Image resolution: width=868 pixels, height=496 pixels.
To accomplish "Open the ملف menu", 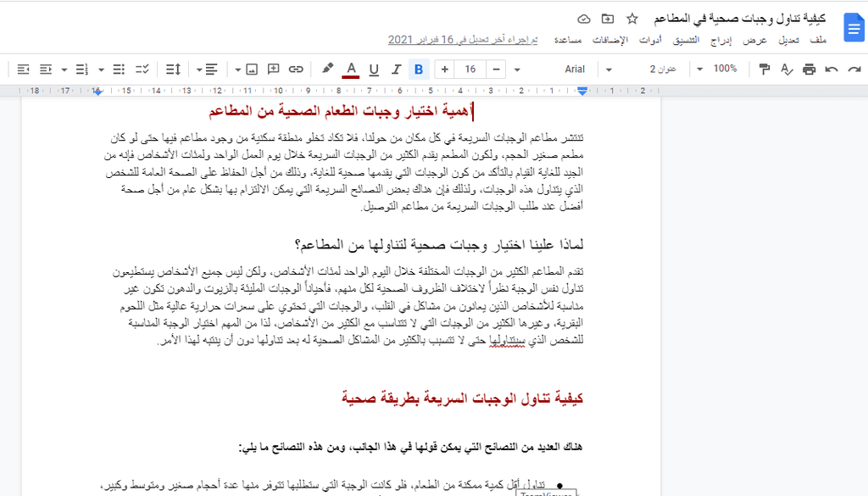I will pos(818,40).
